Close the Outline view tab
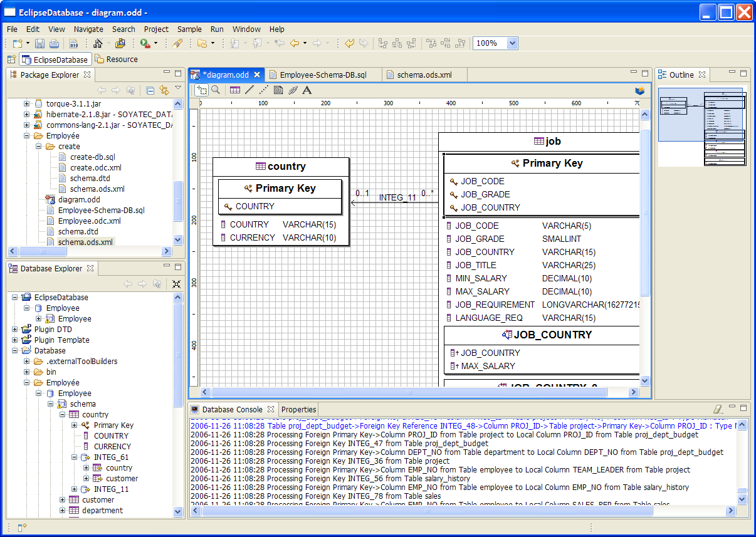Image resolution: width=756 pixels, height=537 pixels. [x=702, y=75]
